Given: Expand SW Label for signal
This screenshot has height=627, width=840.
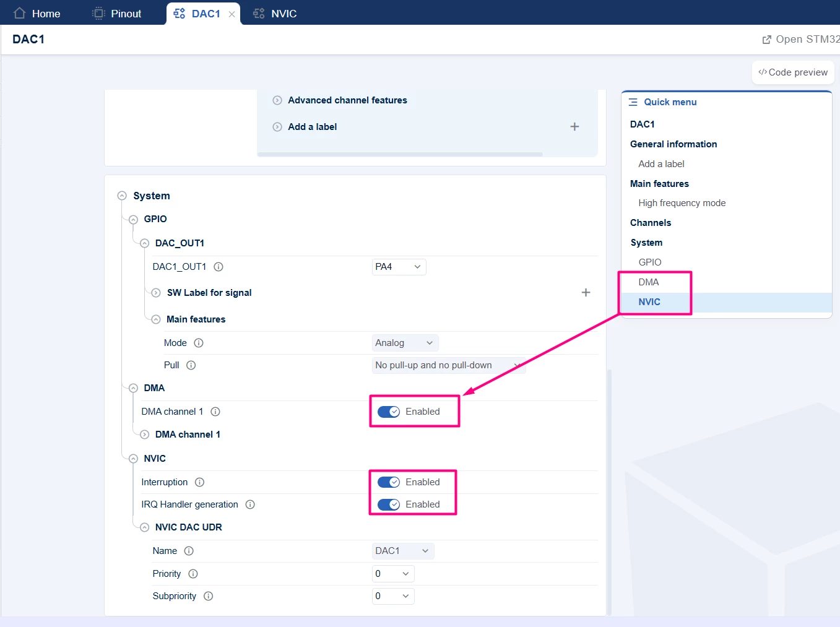Looking at the screenshot, I should pyautogui.click(x=156, y=293).
